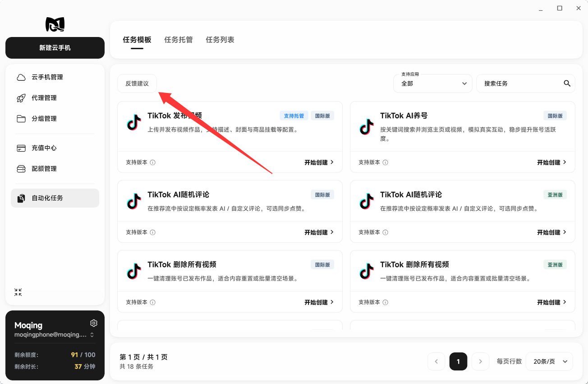This screenshot has width=588, height=384.
Task: Open 云手机管理 in sidebar
Action: pos(55,77)
